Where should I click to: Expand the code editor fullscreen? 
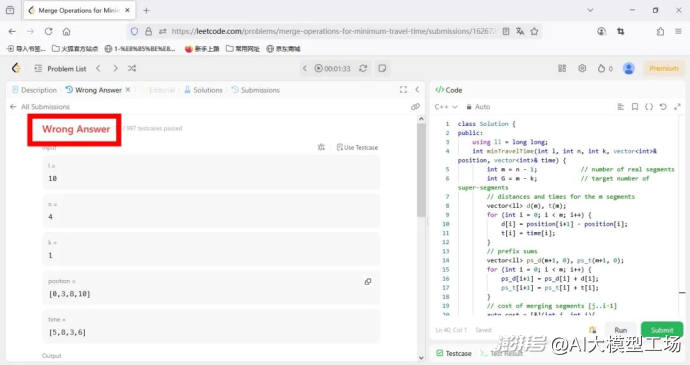pos(677,107)
